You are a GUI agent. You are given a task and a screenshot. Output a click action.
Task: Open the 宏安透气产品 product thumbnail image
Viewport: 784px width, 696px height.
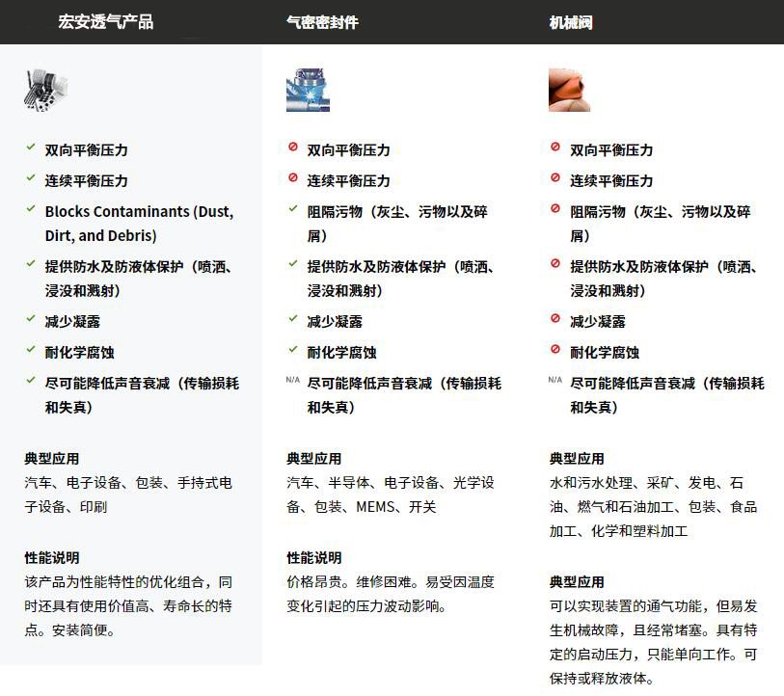pyautogui.click(x=45, y=91)
